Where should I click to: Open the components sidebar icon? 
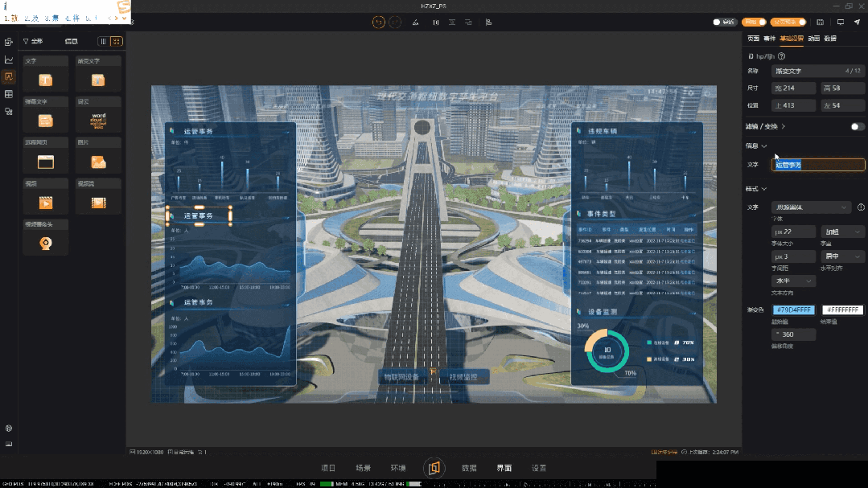pyautogui.click(x=9, y=42)
